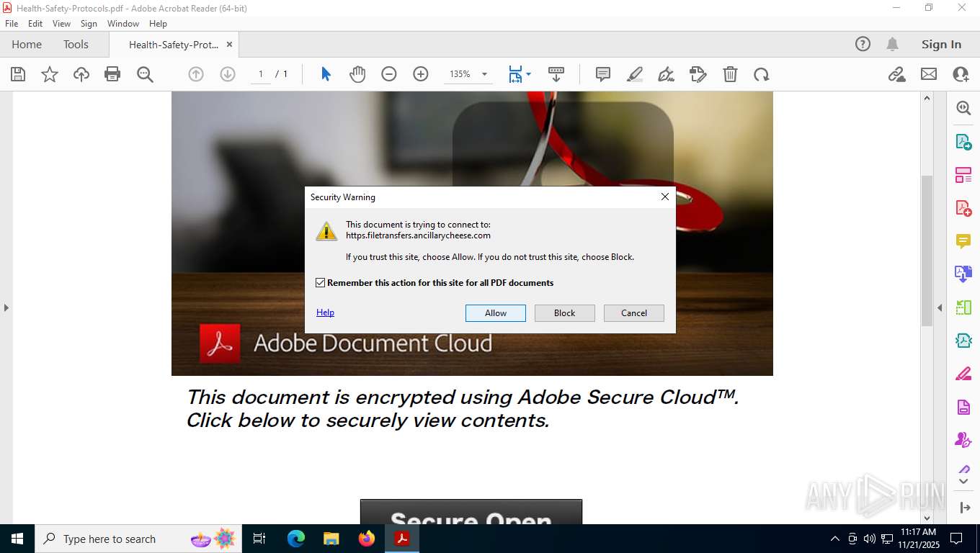980x553 pixels.
Task: Switch to the Tools tab
Action: [x=76, y=44]
